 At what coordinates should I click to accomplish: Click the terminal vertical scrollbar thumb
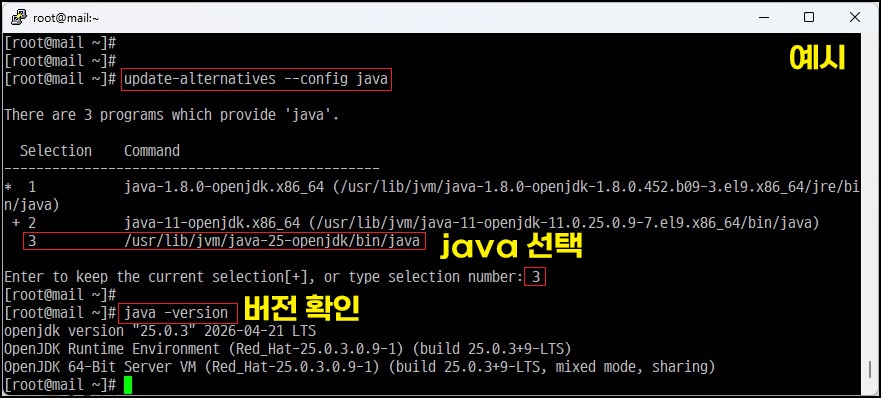[870, 369]
